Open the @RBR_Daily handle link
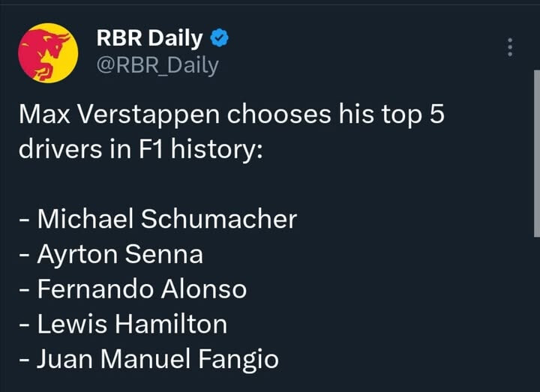540x392 pixels. [x=157, y=65]
